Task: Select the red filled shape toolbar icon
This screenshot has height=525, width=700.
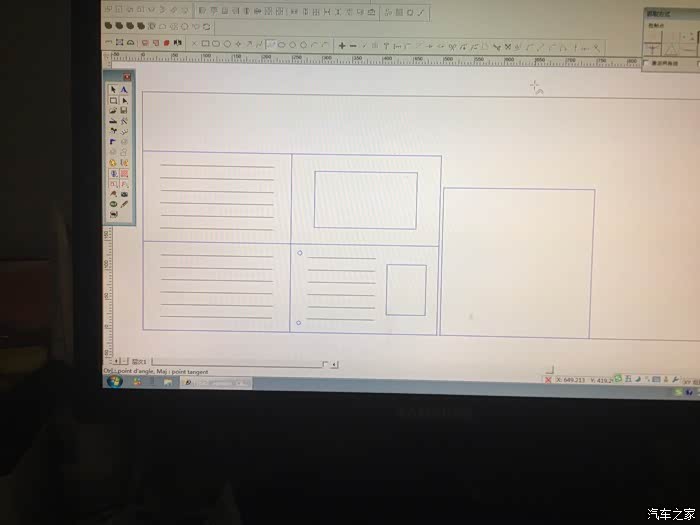Action: [167, 43]
